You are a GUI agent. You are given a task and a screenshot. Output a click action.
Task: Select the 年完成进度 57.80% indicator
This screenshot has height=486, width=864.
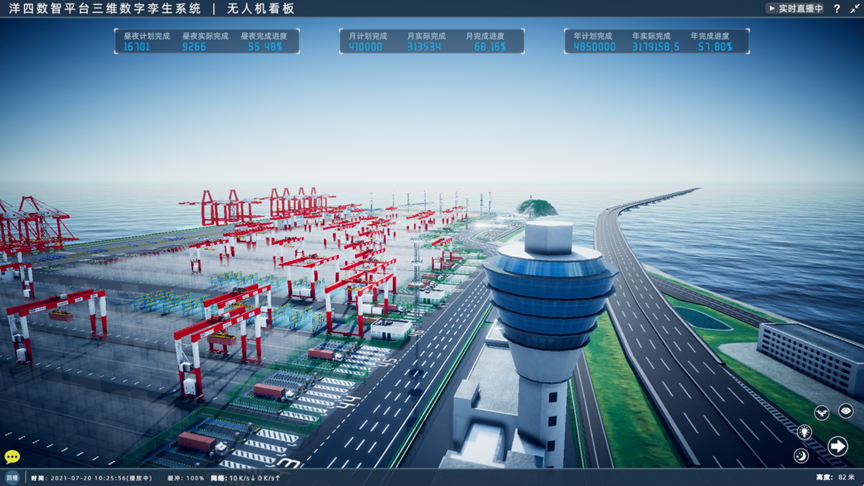coord(715,46)
